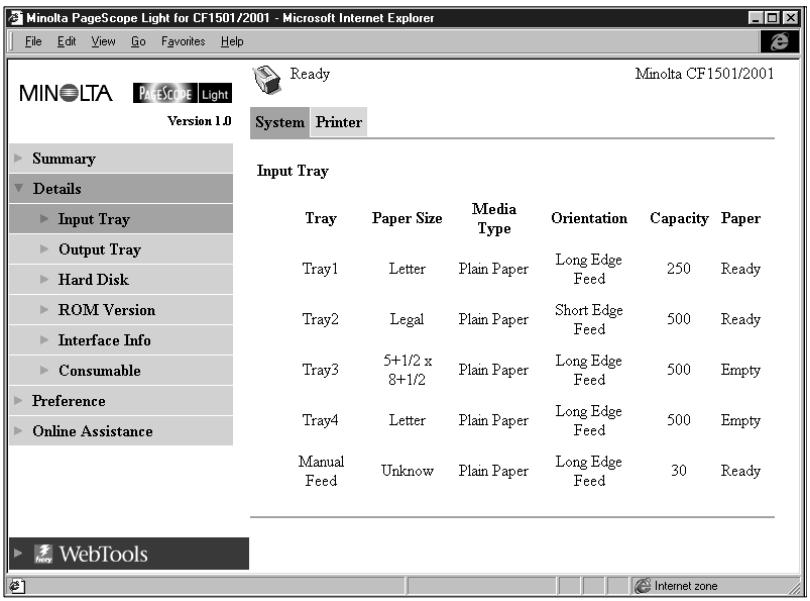
Task: Click the Unknow paper size cell
Action: click(407, 471)
